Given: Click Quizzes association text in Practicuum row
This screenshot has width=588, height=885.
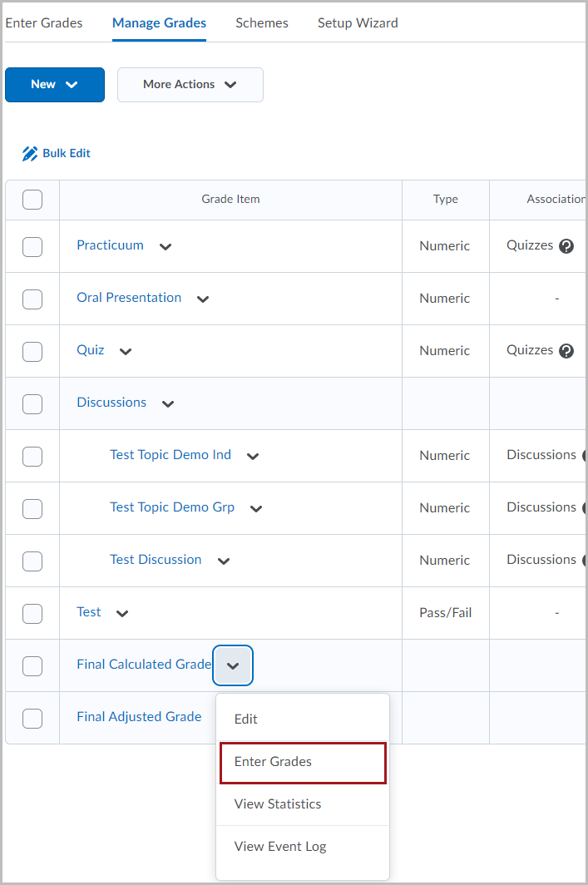Looking at the screenshot, I should pos(530,245).
